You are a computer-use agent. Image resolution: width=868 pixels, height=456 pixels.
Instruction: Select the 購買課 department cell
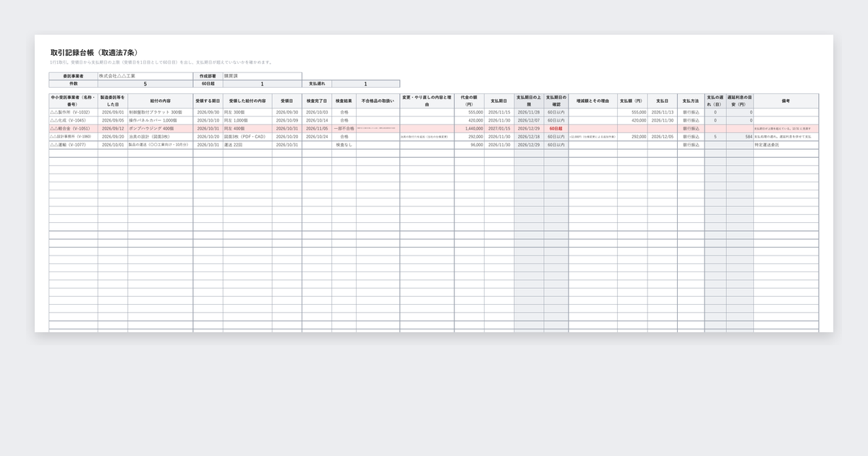pos(262,76)
